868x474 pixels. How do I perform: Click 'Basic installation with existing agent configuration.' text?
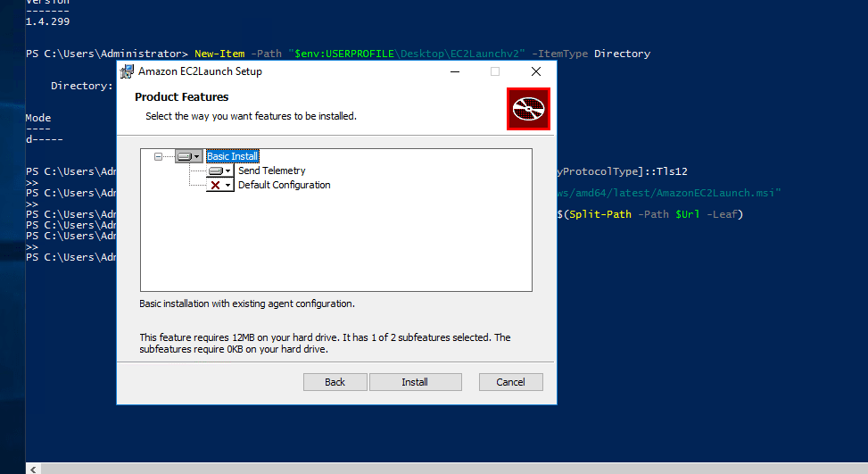pos(247,304)
